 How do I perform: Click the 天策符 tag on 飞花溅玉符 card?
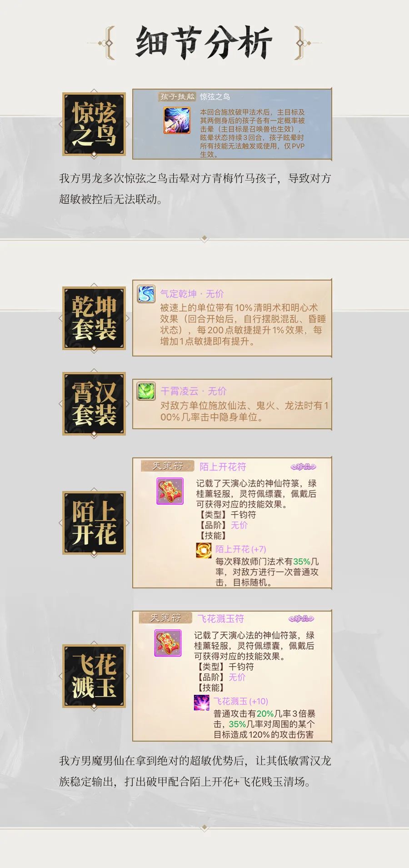166,618
